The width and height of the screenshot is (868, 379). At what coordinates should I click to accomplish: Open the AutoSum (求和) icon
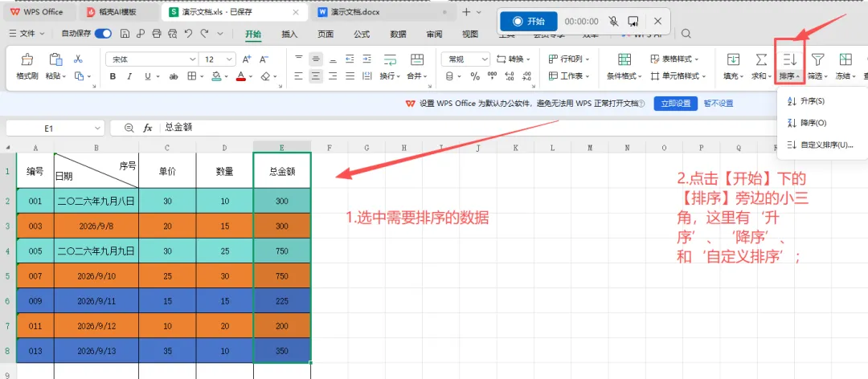pos(761,59)
